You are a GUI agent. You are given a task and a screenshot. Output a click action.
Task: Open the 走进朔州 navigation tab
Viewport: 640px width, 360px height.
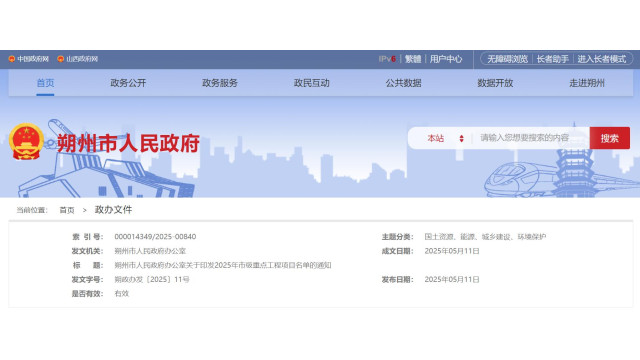tap(587, 83)
